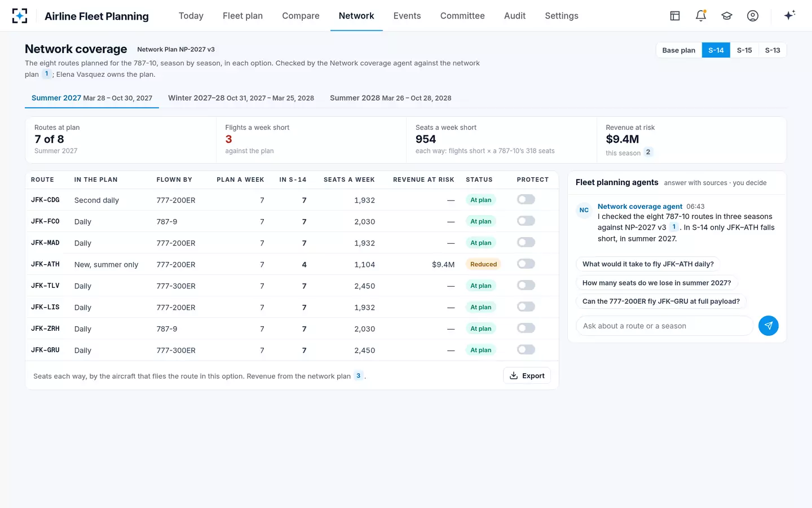Click the NC agent avatar

(x=584, y=210)
